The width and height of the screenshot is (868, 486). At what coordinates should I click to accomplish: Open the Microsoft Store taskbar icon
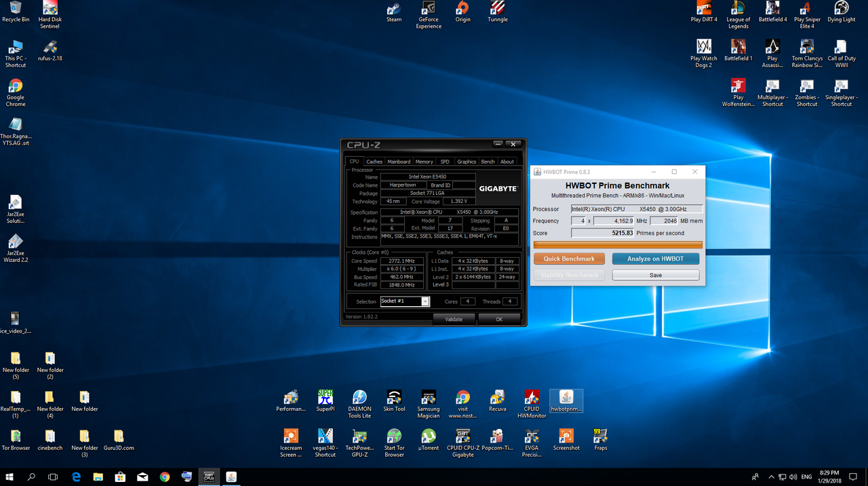(120, 477)
